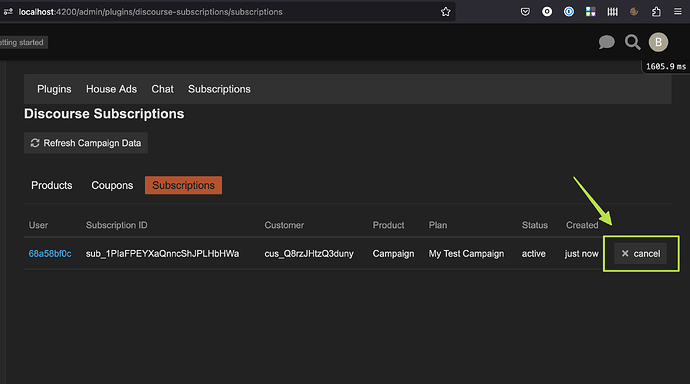Viewport: 690px width, 384px height.
Task: Click the site permissions icon in address bar
Action: pos(8,12)
